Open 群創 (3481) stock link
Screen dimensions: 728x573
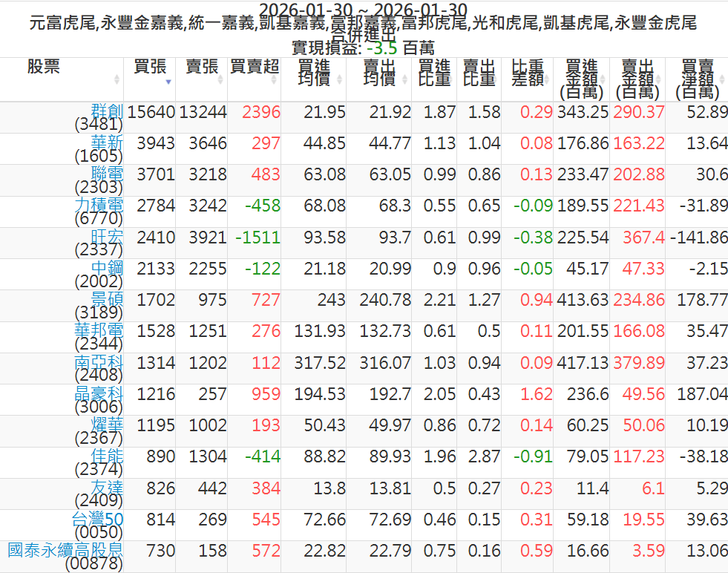(x=107, y=111)
